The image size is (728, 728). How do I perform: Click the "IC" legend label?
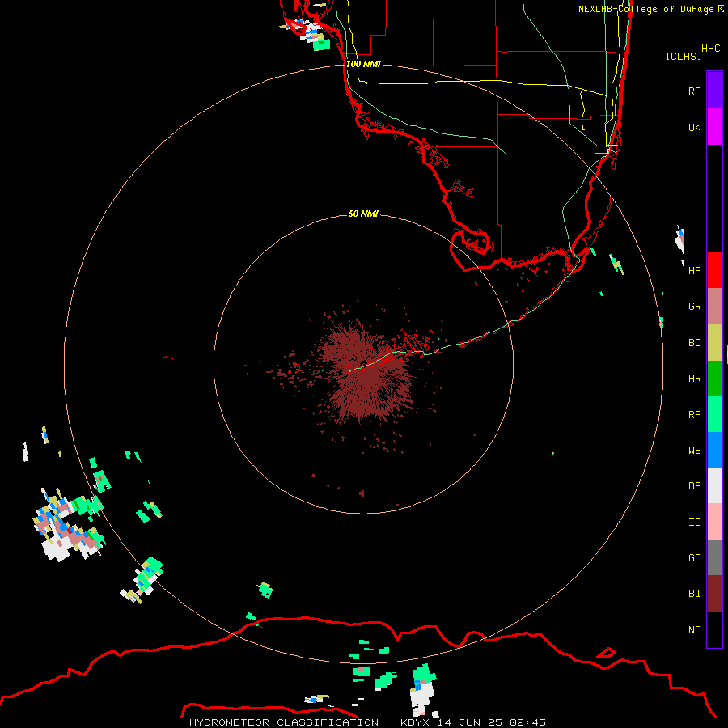pyautogui.click(x=694, y=523)
